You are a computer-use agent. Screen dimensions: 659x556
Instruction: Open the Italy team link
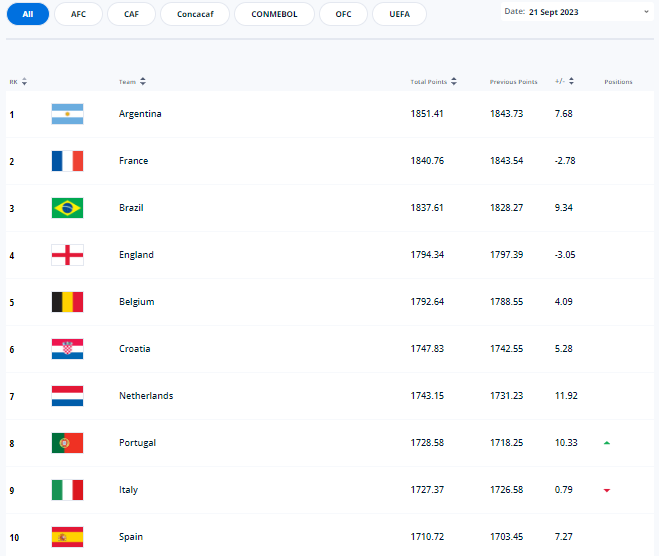pyautogui.click(x=128, y=490)
